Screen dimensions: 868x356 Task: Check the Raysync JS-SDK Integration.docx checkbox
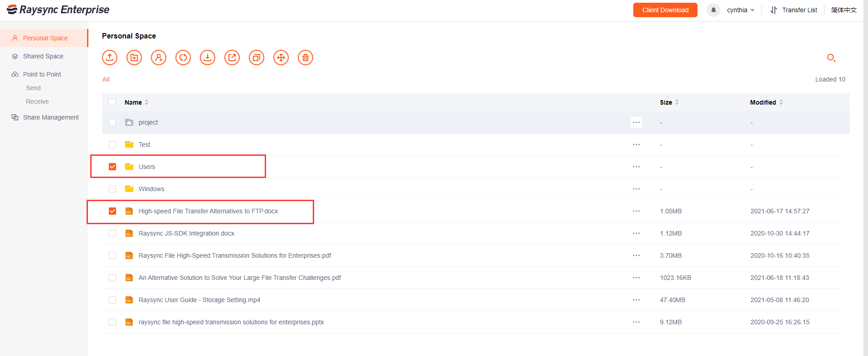click(x=112, y=233)
